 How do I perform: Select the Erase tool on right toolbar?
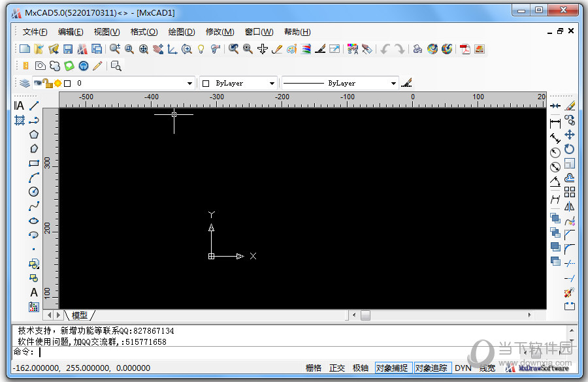(x=570, y=106)
